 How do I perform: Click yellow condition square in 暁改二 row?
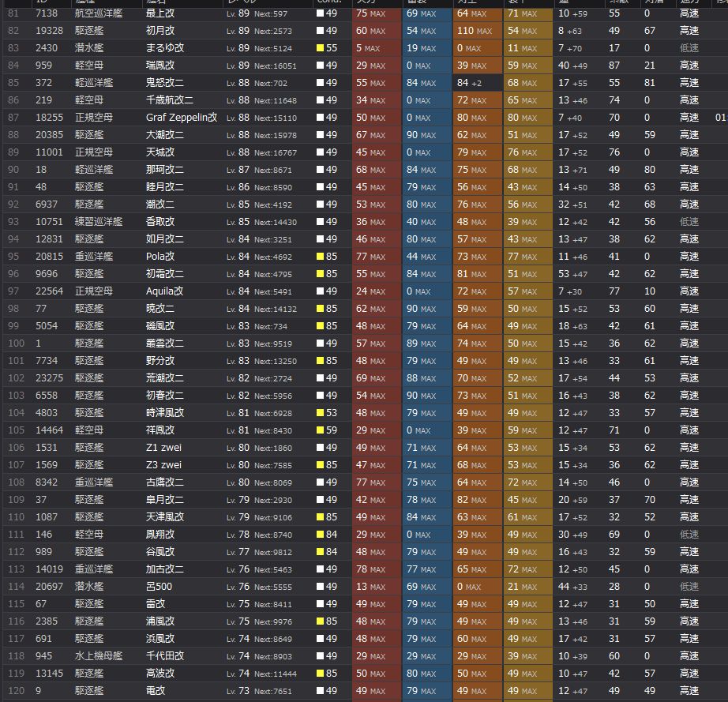tap(320, 308)
